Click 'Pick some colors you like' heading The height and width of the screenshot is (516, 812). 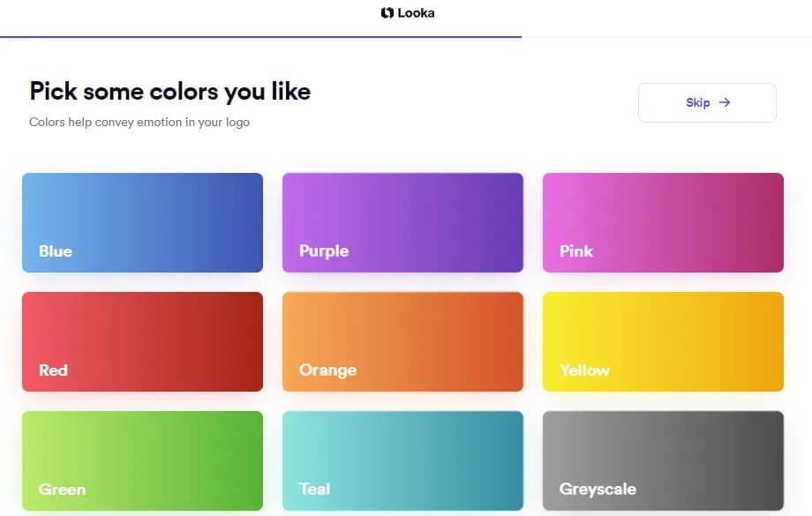[x=169, y=91]
